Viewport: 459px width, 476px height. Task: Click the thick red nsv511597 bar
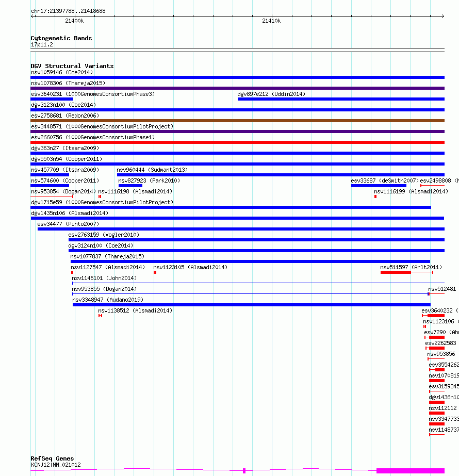click(x=396, y=272)
